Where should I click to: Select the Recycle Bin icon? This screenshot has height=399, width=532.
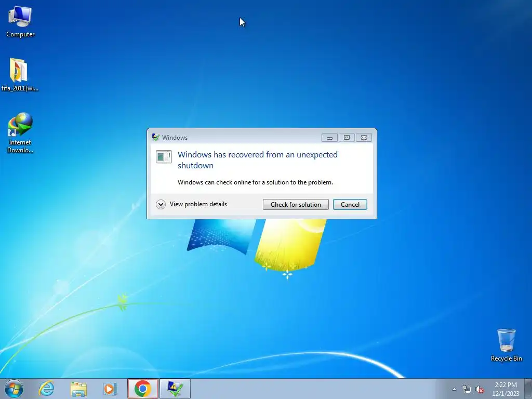pos(506,345)
